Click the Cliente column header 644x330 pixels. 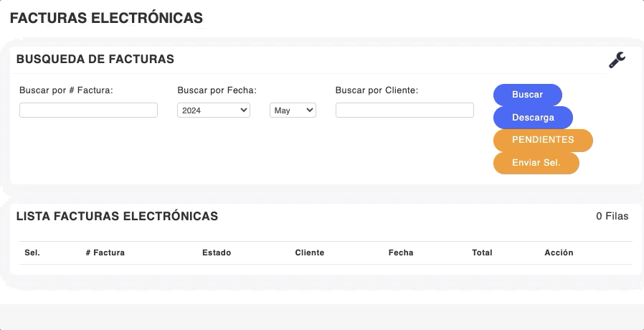point(310,253)
